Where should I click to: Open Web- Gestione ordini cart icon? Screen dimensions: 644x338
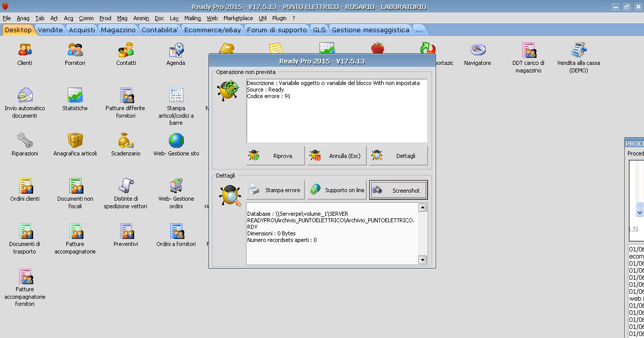[x=176, y=186]
